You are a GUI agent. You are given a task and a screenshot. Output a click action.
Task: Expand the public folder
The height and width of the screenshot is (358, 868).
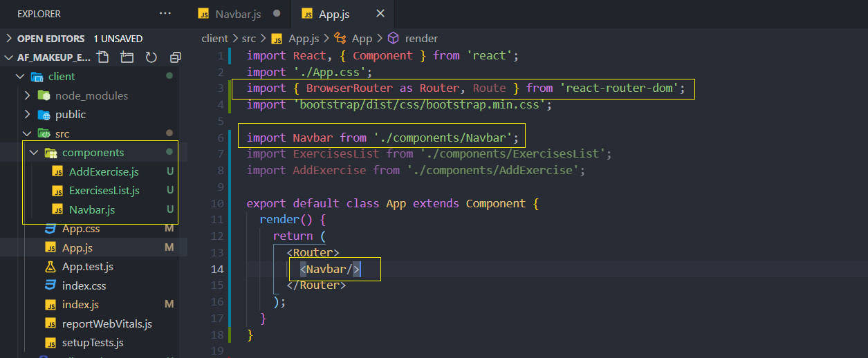pyautogui.click(x=28, y=114)
